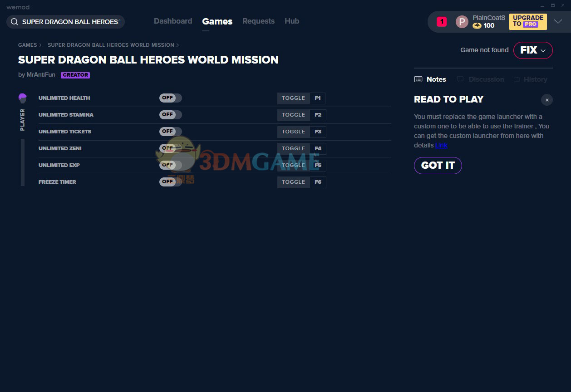Click the Discussion tab icon
The height and width of the screenshot is (392, 571).
(x=460, y=79)
